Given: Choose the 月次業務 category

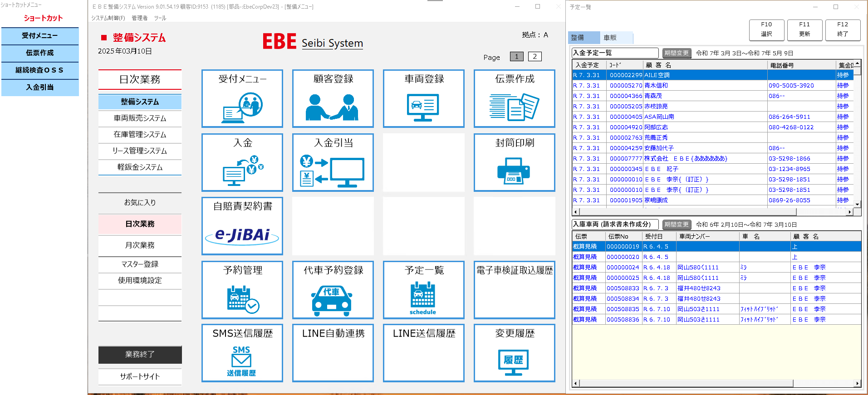Looking at the screenshot, I should (x=140, y=245).
